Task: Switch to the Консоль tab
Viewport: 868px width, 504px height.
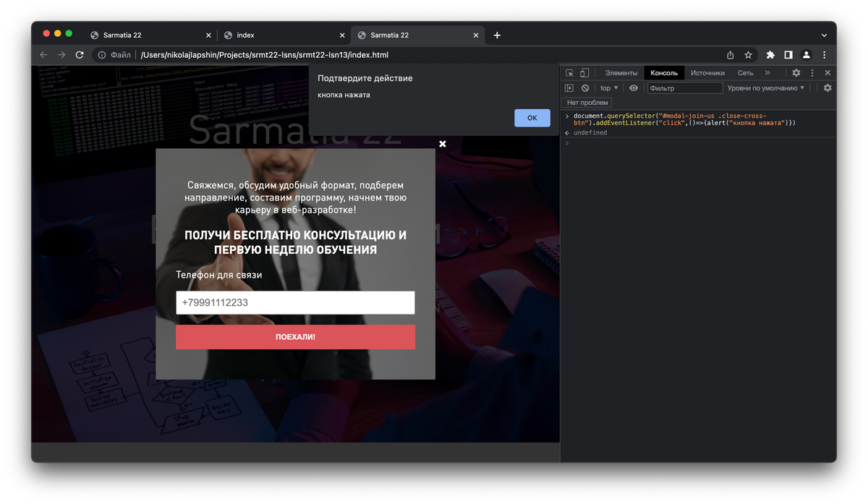Action: [664, 73]
